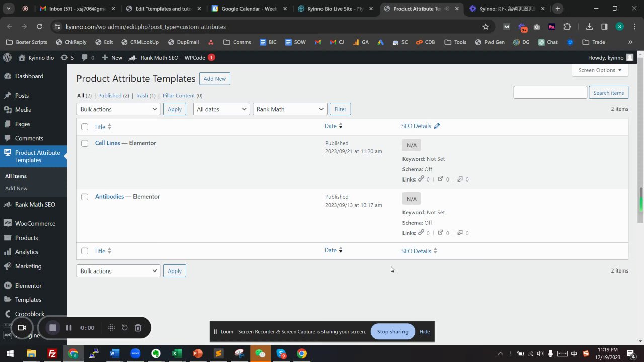The width and height of the screenshot is (644, 362).
Task: Click the SEO Details edit pencil icon
Action: coord(437,126)
